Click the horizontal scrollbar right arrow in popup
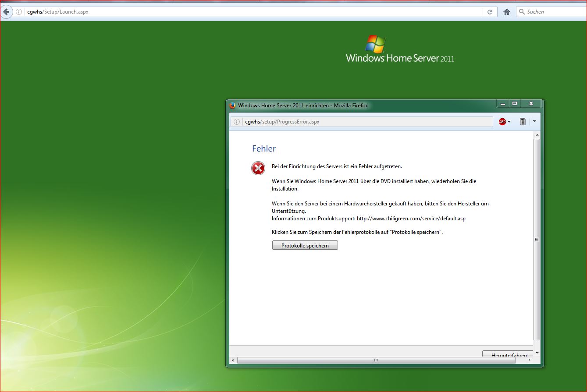587x392 pixels. [x=529, y=360]
